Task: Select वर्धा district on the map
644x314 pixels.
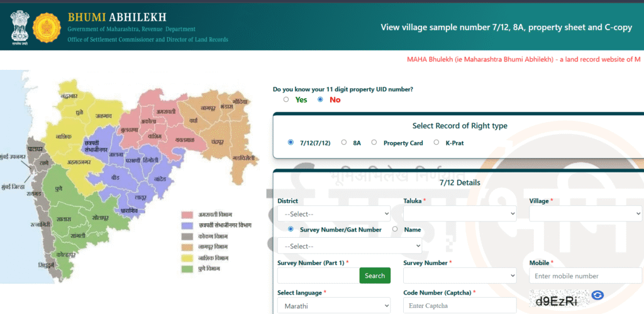Action: (194, 120)
